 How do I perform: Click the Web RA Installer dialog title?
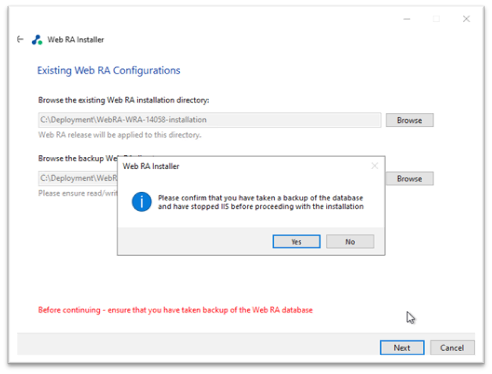151,166
